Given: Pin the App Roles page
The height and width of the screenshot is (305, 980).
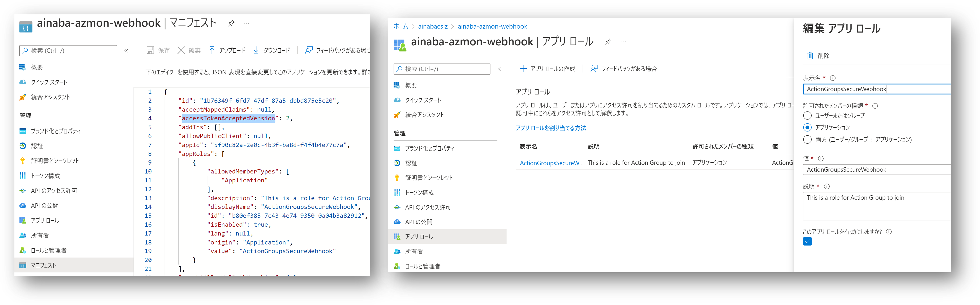Looking at the screenshot, I should [x=608, y=42].
